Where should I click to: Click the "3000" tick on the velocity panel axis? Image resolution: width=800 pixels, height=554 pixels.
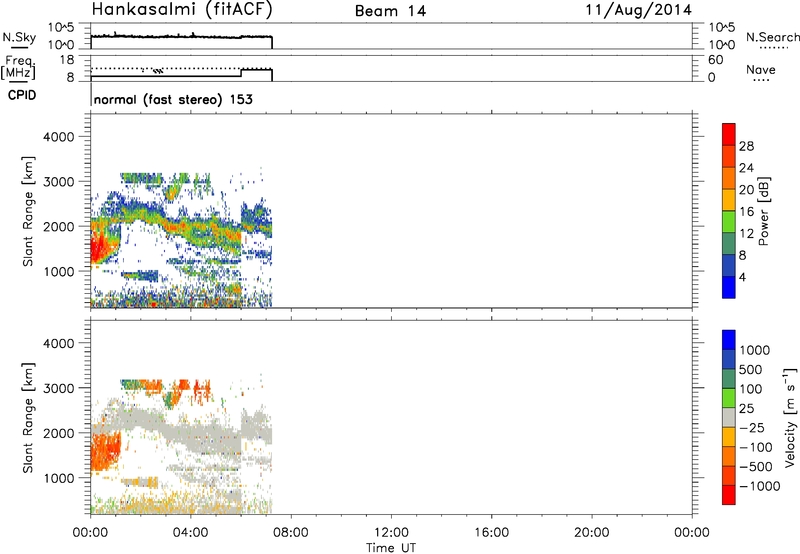pyautogui.click(x=59, y=388)
